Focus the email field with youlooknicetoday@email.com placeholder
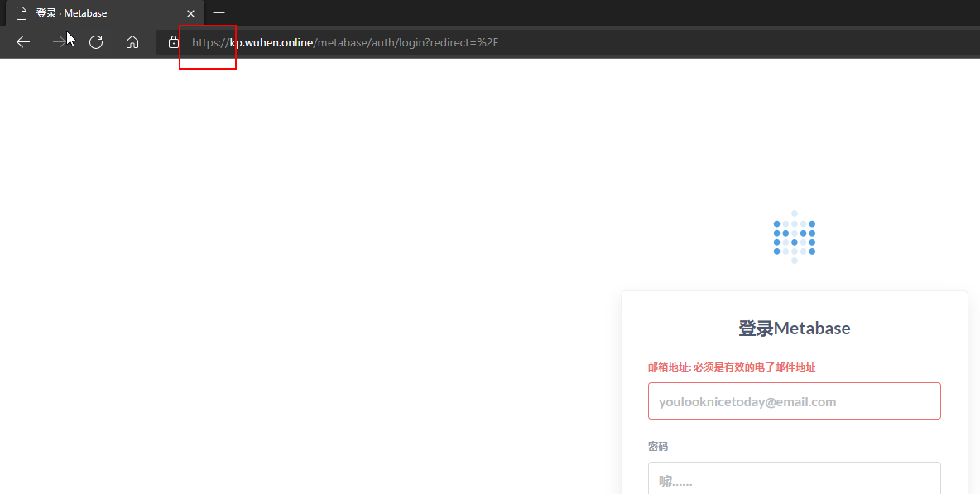This screenshot has width=980, height=494. click(794, 401)
